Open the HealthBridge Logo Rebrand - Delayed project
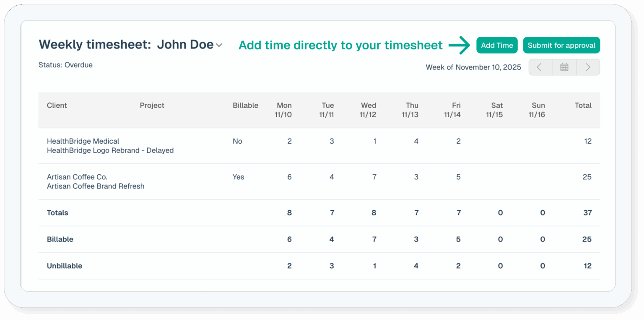Screen dimensions: 644x320 (110, 150)
